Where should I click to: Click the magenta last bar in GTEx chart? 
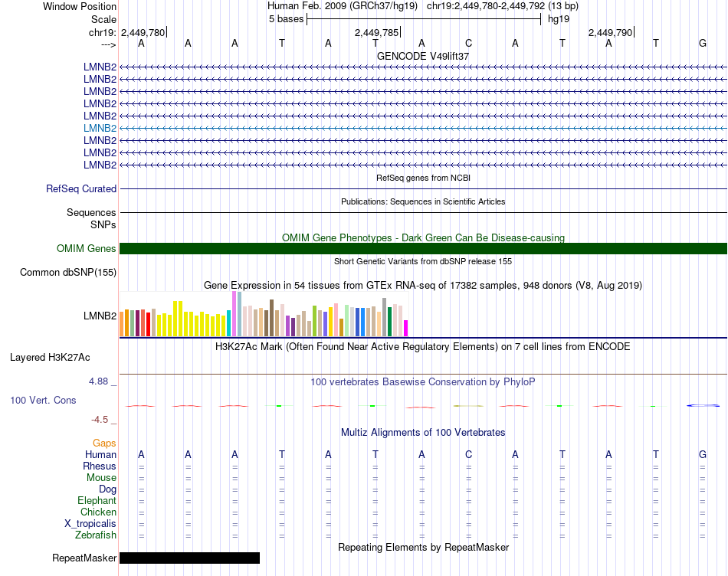(406, 328)
